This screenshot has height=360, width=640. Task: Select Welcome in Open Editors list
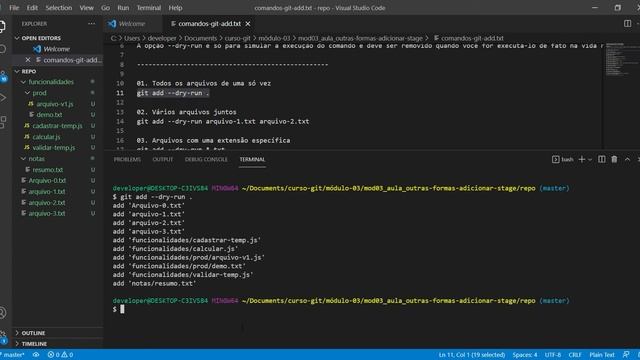point(57,49)
